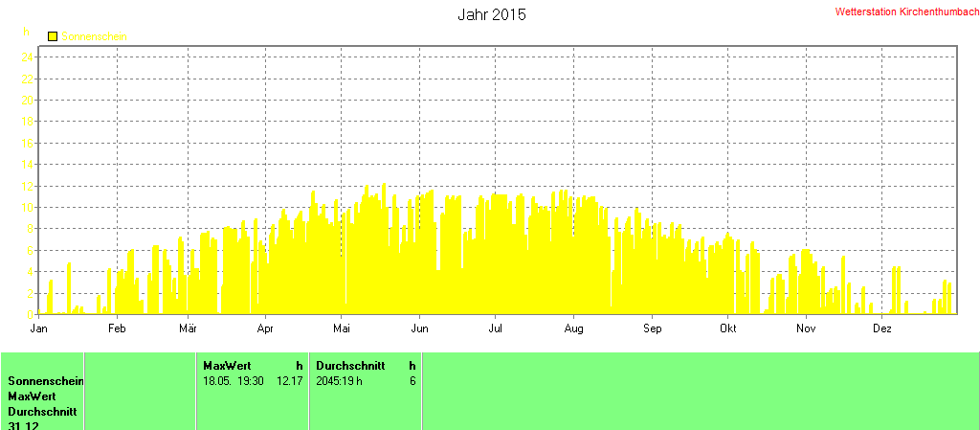Select the Mai label on the x-axis
The height and width of the screenshot is (430, 980).
tap(342, 328)
